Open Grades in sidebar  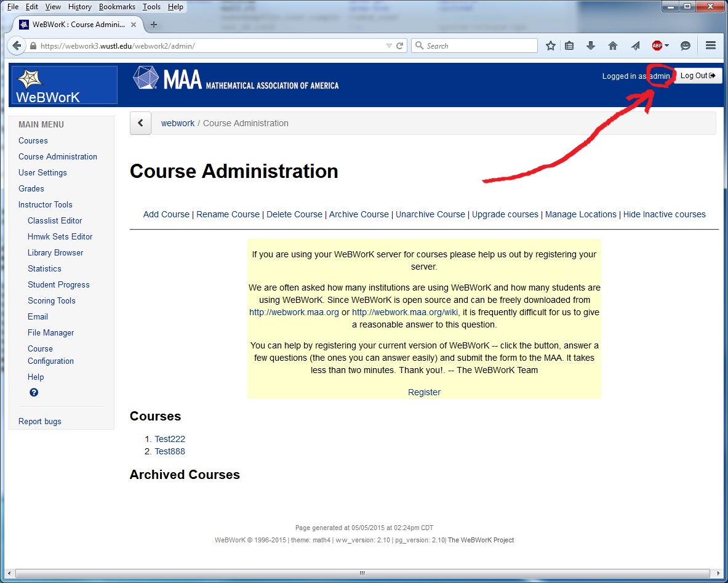(x=31, y=188)
